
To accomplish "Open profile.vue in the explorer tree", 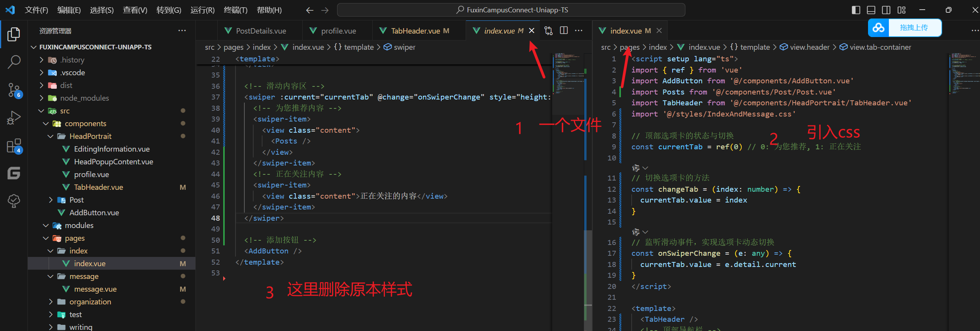I will [112, 174].
